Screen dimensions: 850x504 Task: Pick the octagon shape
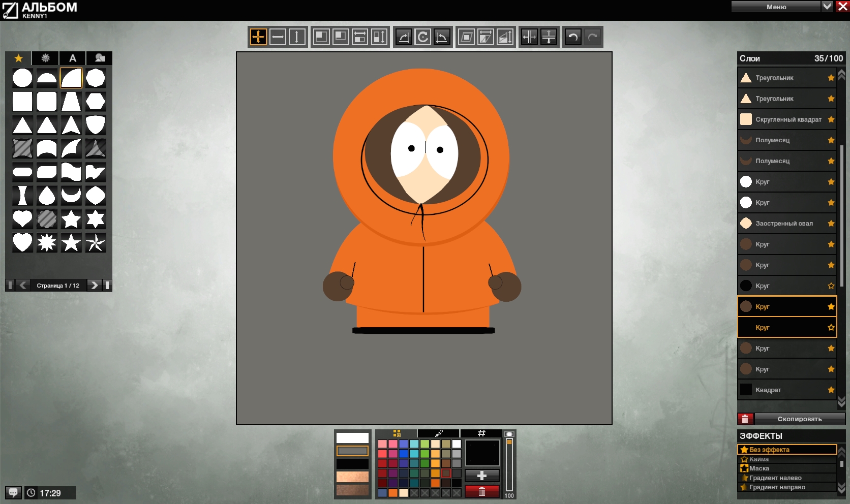coord(96,78)
